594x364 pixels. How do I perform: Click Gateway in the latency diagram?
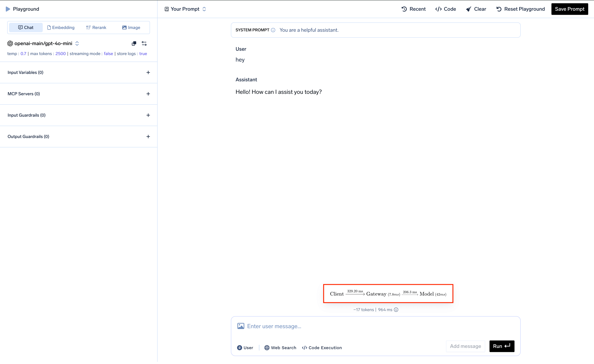(376, 294)
